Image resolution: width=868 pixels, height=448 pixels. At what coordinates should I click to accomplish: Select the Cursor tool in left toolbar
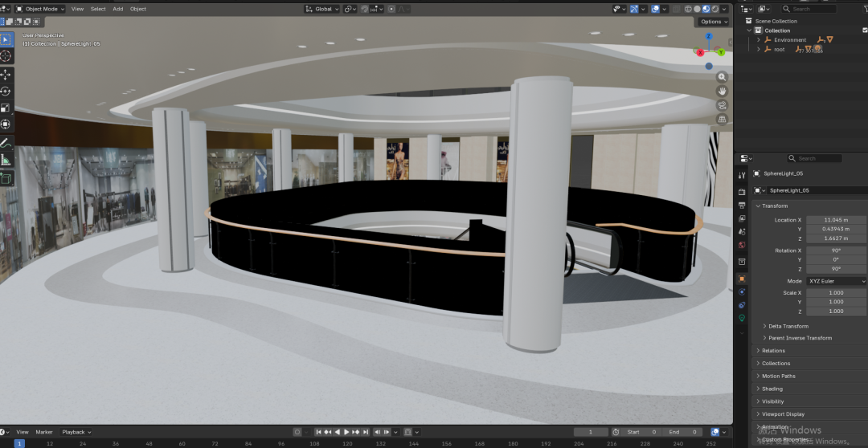click(x=6, y=56)
